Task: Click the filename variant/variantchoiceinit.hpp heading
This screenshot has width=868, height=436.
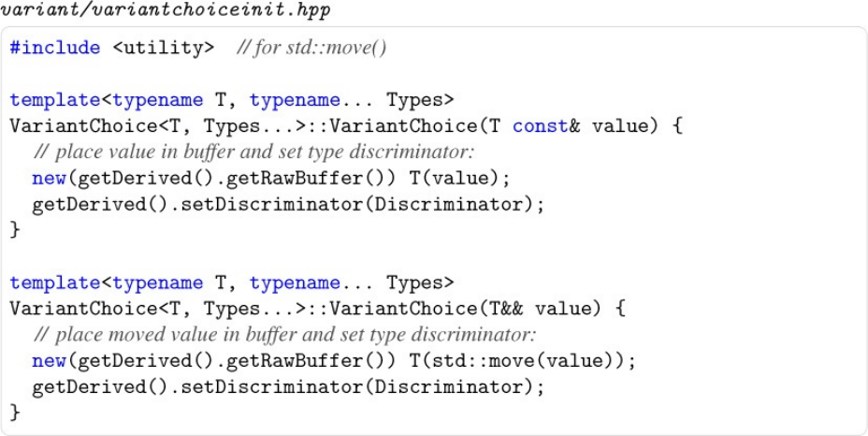Action: coord(165,11)
